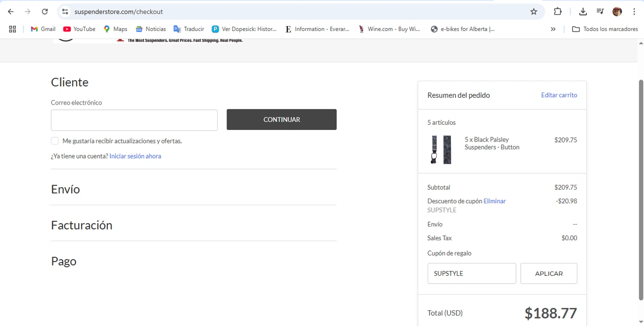
Task: Click the Envío section heading
Action: tap(65, 189)
